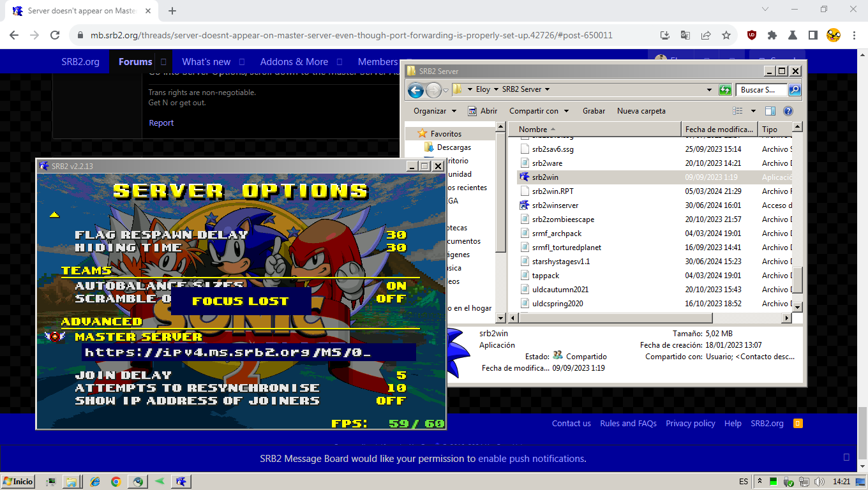The width and height of the screenshot is (868, 490).
Task: Click Grabar in the Explorer toolbar
Action: click(x=594, y=111)
